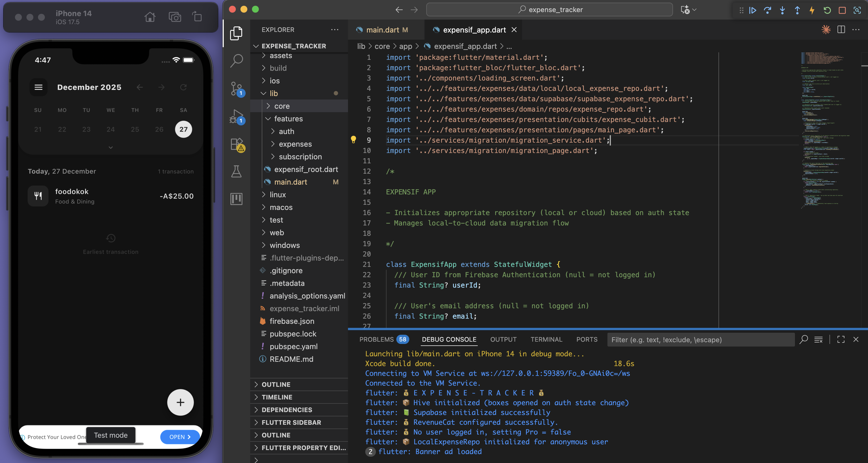Viewport: 868px width, 463px height.
Task: Trigger Flutter hot reload with the lightning icon
Action: [x=812, y=10]
